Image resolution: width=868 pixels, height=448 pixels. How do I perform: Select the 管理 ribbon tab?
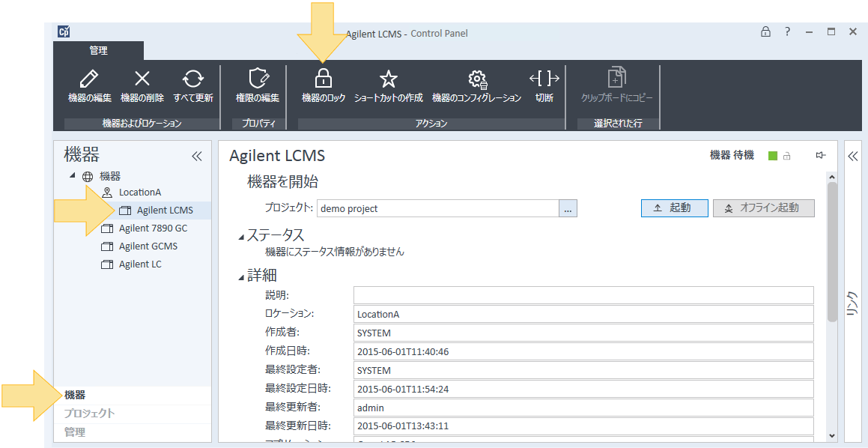coord(98,51)
